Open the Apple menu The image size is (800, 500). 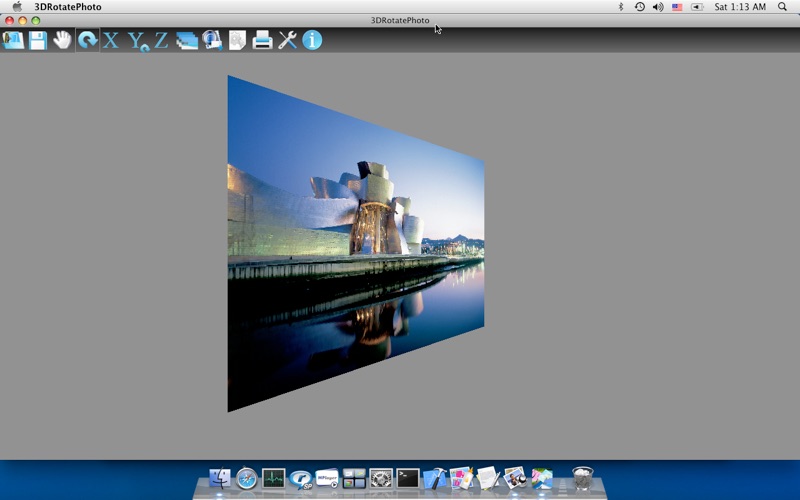[17, 7]
